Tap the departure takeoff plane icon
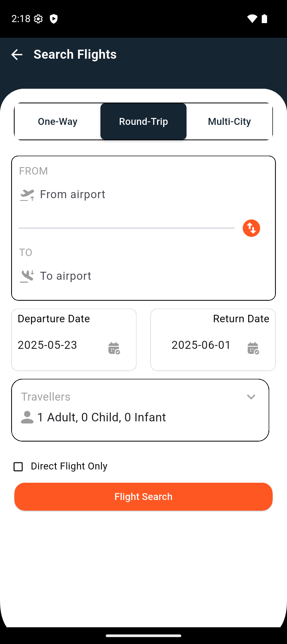The image size is (287, 644). [x=27, y=195]
